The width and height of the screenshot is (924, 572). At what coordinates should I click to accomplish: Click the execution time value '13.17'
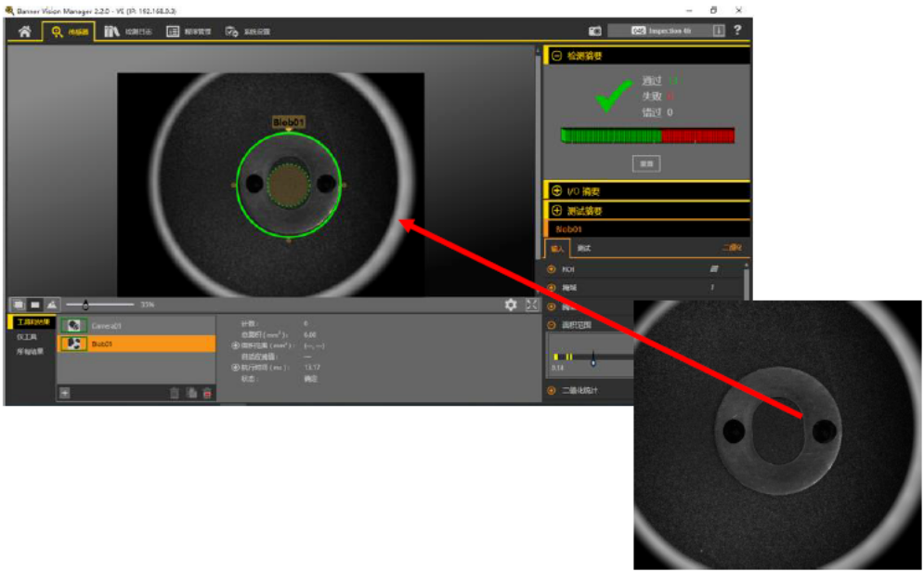coord(312,368)
